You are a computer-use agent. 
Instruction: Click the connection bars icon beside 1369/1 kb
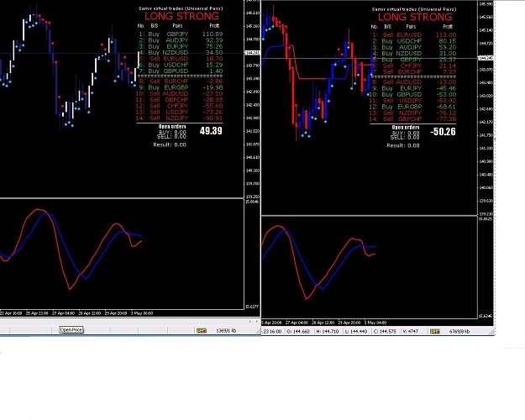tap(202, 331)
